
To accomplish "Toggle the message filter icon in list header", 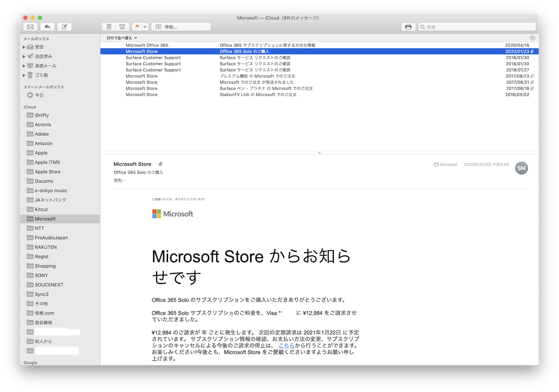I will (x=533, y=38).
